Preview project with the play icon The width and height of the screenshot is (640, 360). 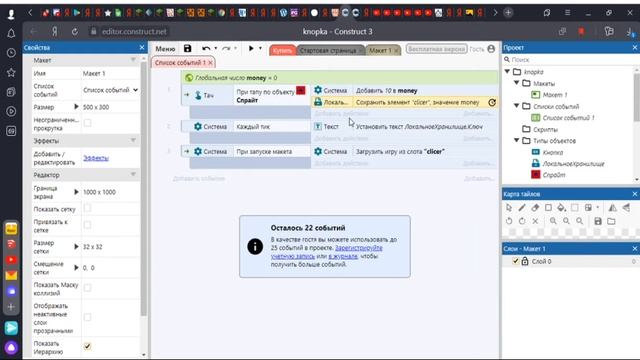click(x=251, y=49)
